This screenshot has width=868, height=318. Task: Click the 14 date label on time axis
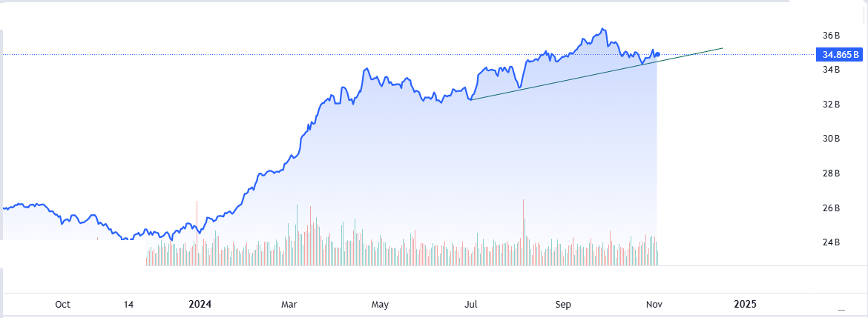128,305
